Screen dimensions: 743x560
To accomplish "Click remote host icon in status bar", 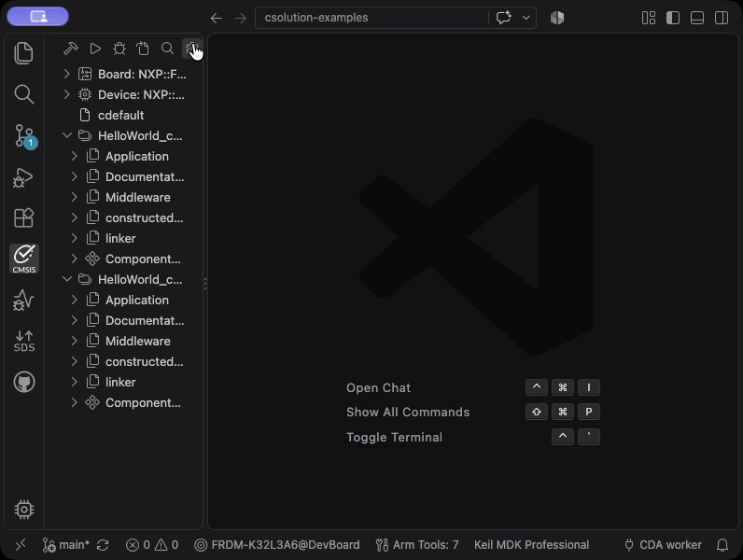I will [21, 545].
